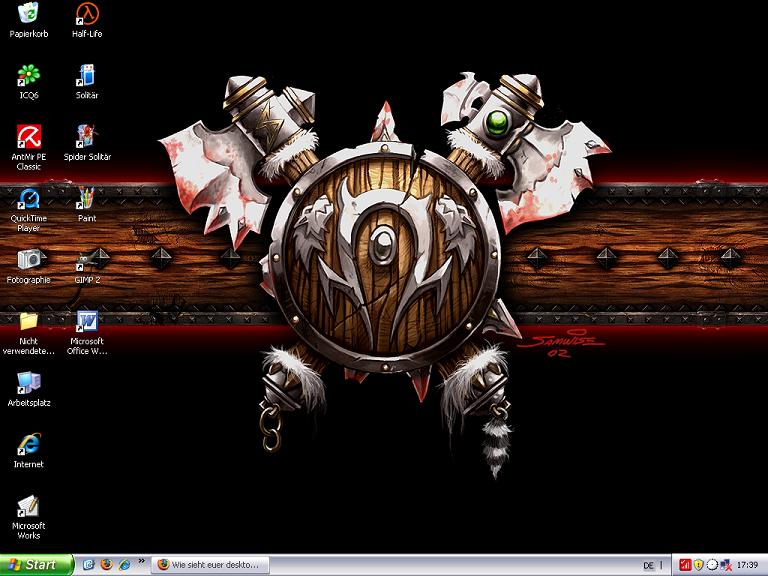Click the disconnected network tray icon
This screenshot has width=768, height=576.
coord(726,565)
